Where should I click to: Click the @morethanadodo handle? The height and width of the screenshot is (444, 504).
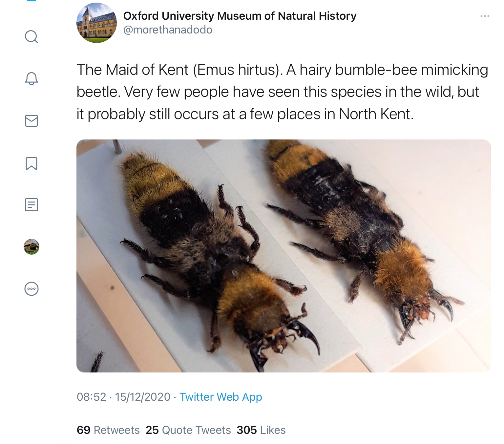(168, 30)
